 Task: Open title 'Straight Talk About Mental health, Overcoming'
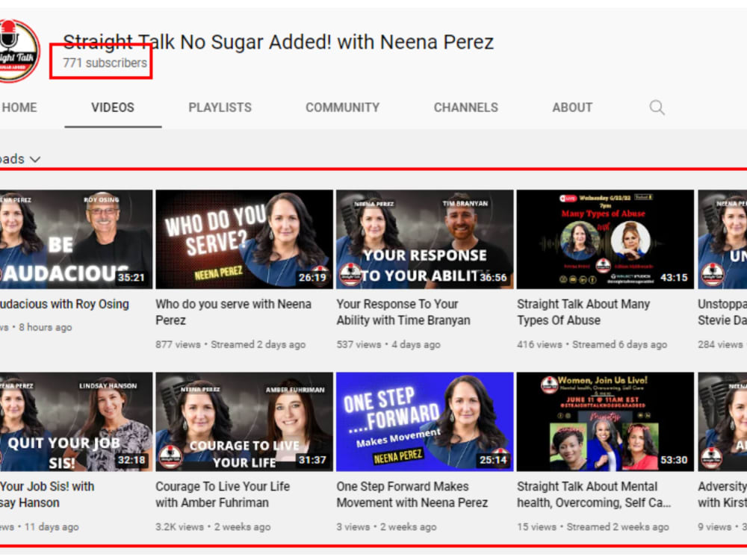[594, 494]
